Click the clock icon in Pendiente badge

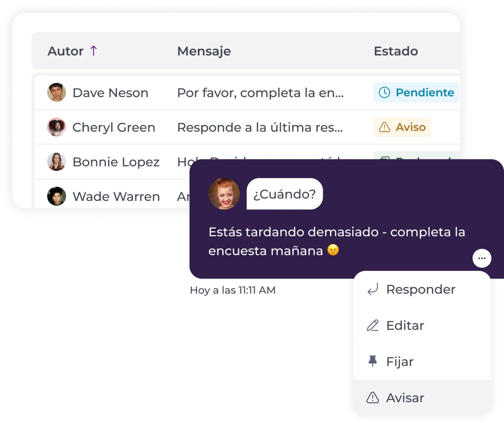point(384,92)
